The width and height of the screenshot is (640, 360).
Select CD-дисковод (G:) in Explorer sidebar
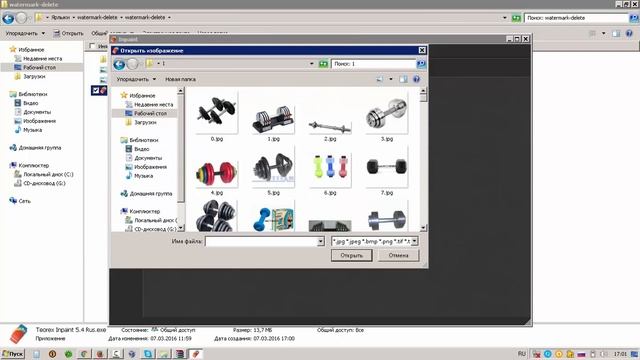[44, 184]
